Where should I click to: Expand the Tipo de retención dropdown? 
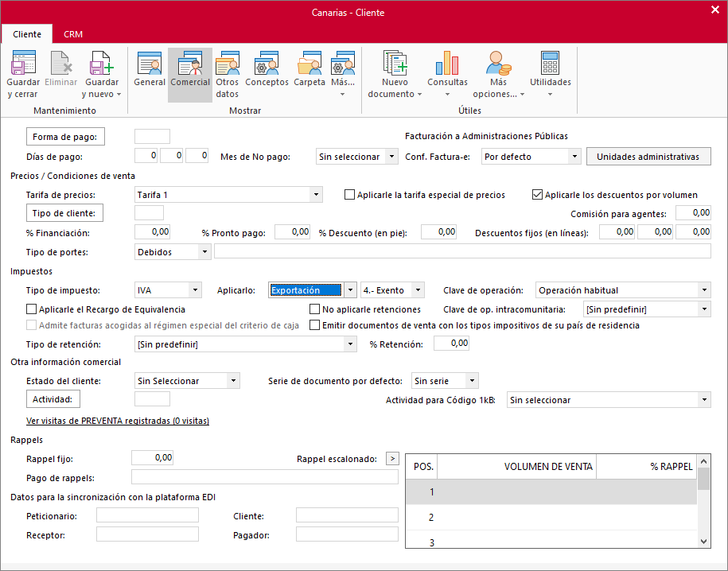(351, 344)
